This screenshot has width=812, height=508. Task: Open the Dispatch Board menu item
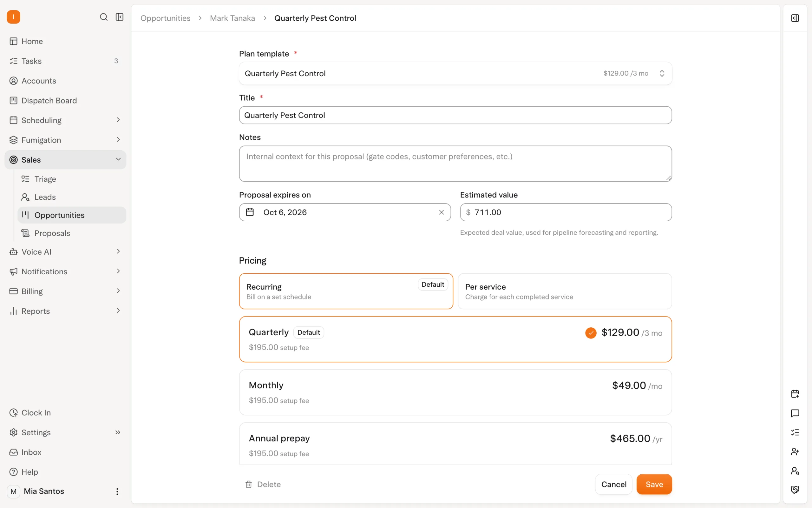click(x=65, y=100)
